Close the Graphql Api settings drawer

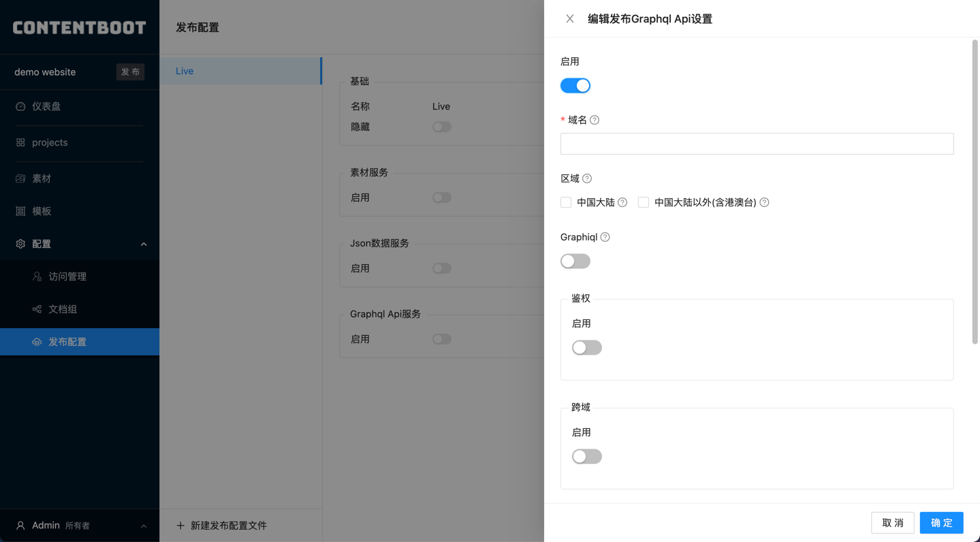[x=570, y=19]
